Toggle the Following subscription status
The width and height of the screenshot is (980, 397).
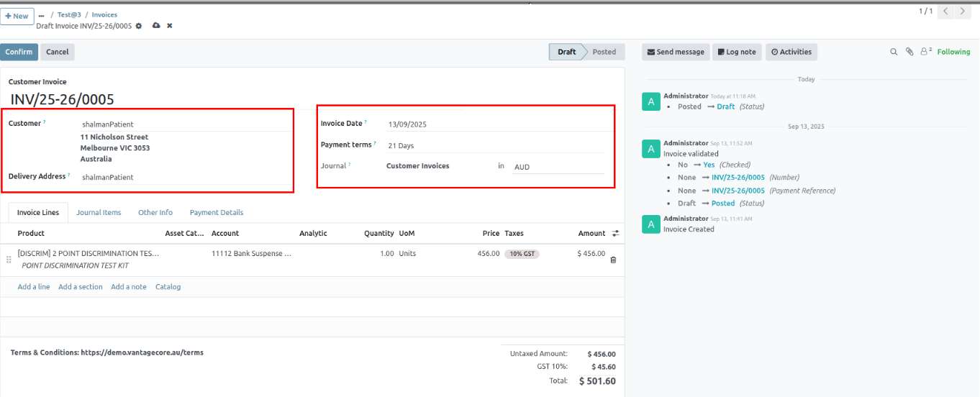[x=953, y=52]
